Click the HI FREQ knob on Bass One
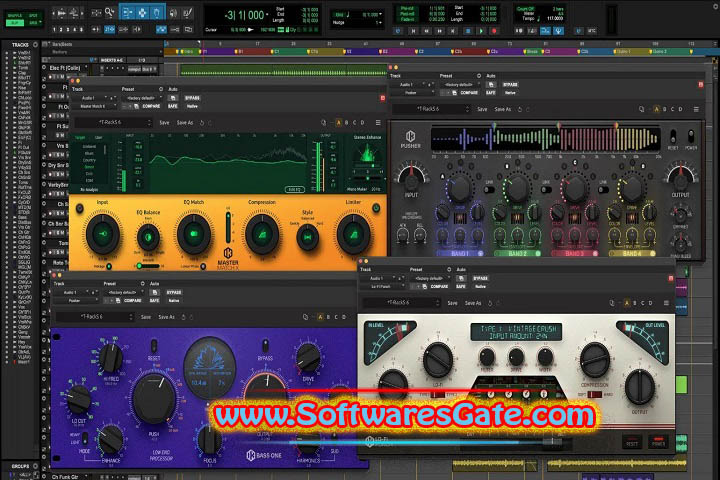The image size is (720, 480). coord(111,357)
